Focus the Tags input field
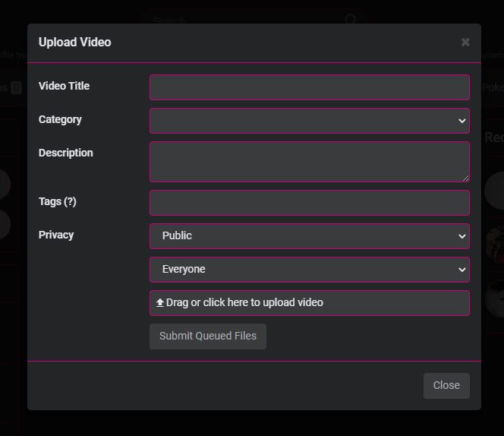 [x=309, y=203]
